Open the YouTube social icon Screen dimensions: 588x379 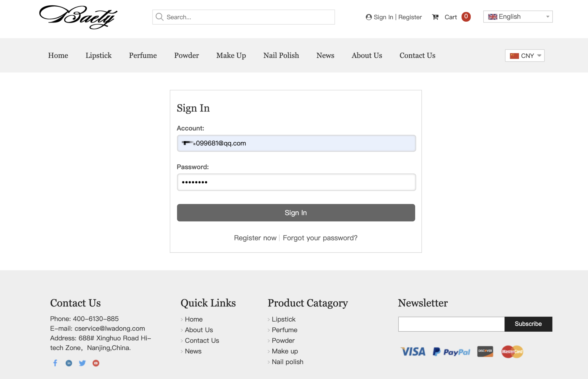tap(96, 363)
